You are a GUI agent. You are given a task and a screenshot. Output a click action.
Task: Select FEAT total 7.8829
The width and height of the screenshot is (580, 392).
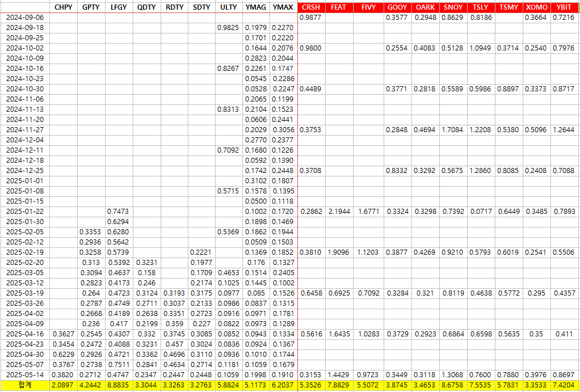tap(339, 385)
